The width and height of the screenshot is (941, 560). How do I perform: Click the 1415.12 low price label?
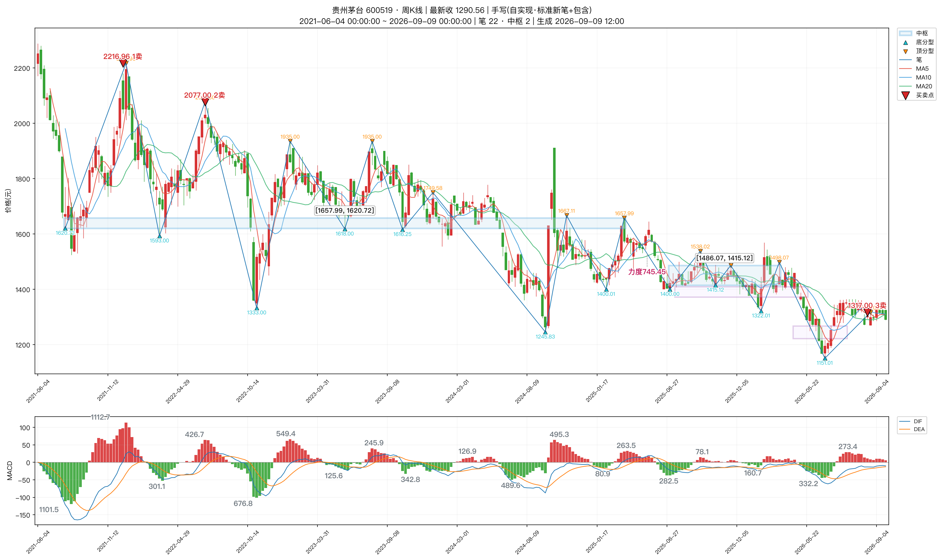click(715, 290)
